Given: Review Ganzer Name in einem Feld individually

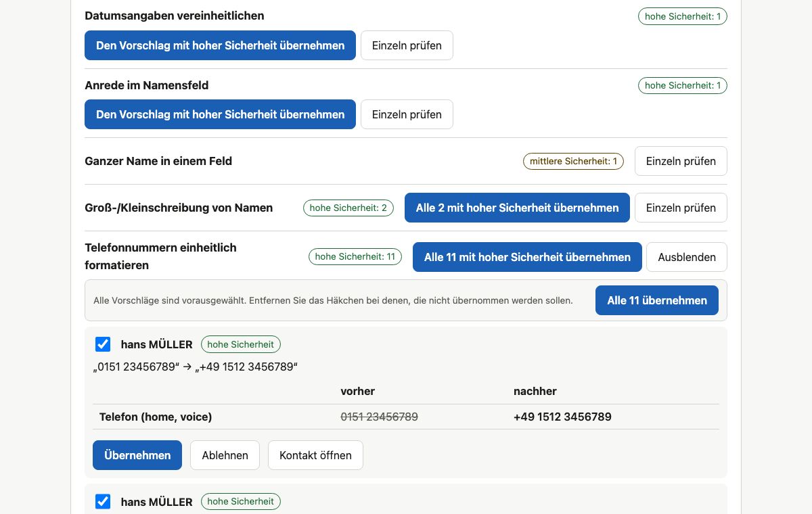Looking at the screenshot, I should coord(681,161).
